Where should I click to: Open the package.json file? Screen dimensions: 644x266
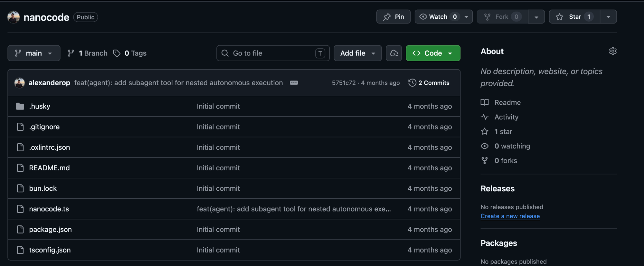(51, 230)
